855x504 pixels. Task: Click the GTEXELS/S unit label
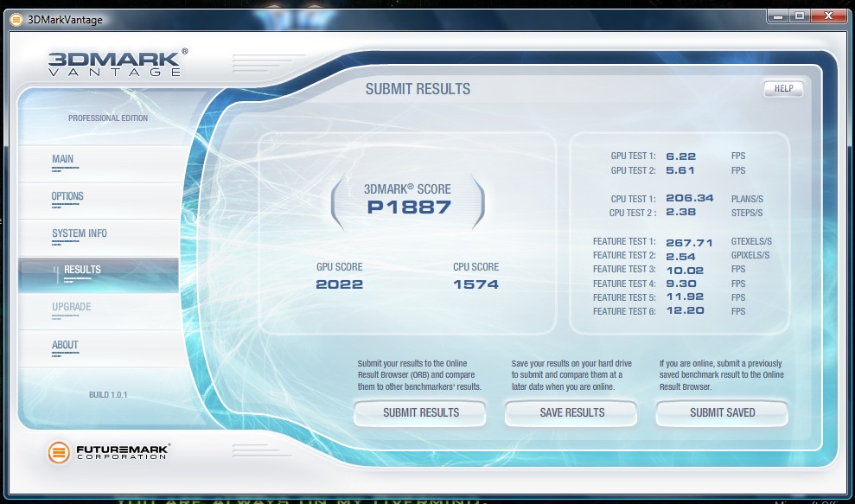(751, 241)
